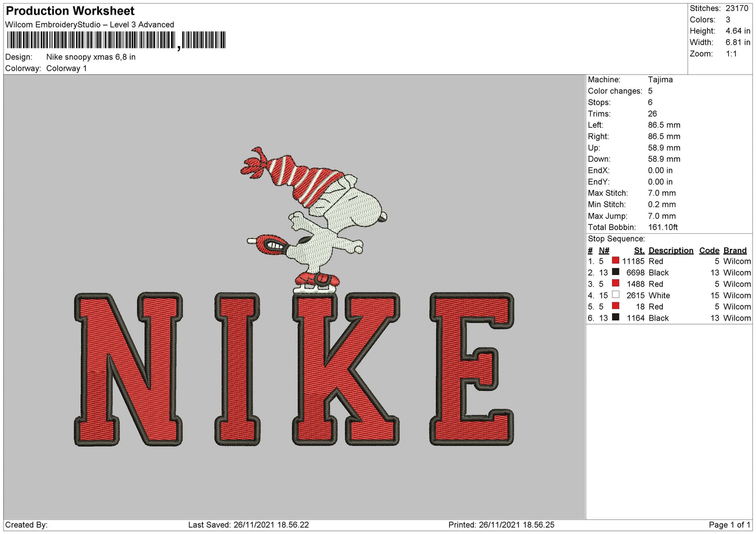The height and width of the screenshot is (534, 756).
Task: Click the Left value '86.5 mm'
Action: pyautogui.click(x=664, y=125)
